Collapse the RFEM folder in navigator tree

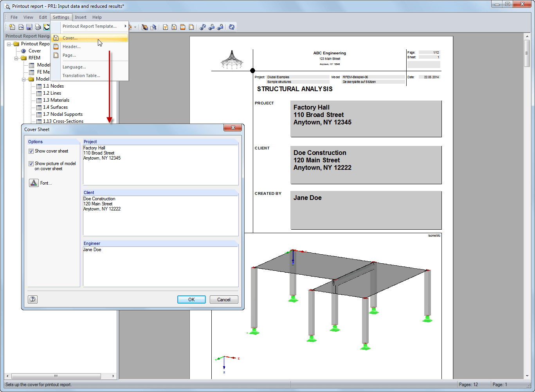pos(16,58)
